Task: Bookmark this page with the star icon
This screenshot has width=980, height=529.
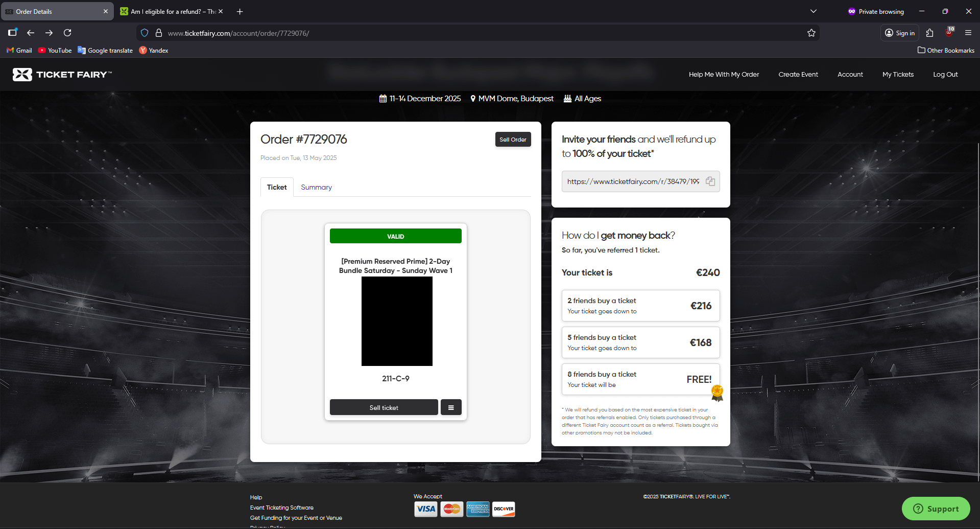Action: (811, 33)
